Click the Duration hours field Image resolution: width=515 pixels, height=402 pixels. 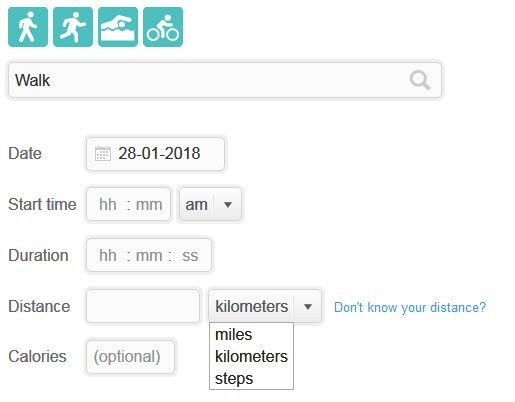coord(108,256)
